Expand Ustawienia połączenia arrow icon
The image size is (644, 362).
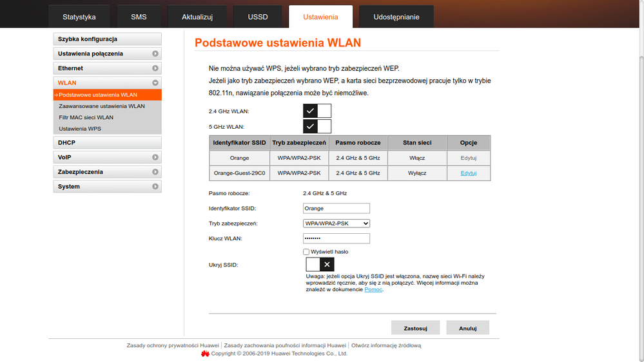[155, 53]
